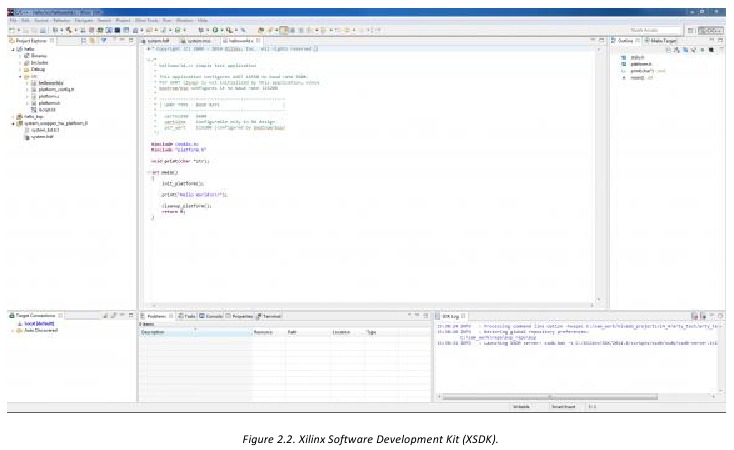This screenshot has height=450, width=734.
Task: Select platform_config.h in the tree
Action: click(56, 89)
